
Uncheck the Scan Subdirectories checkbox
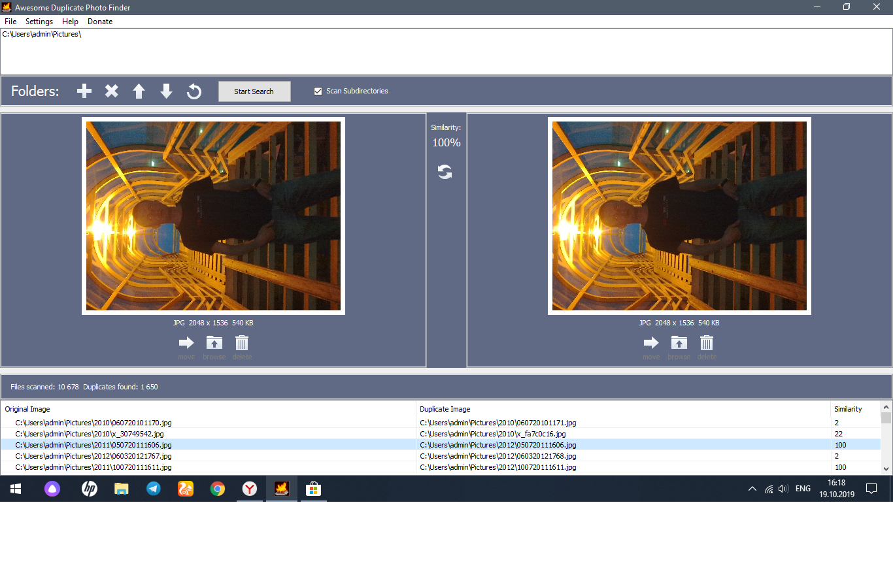(x=318, y=91)
